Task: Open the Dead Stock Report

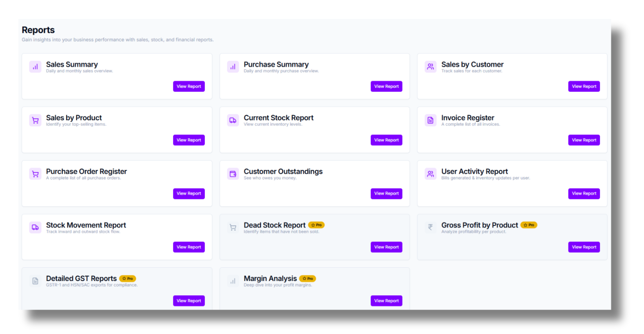Action: click(386, 247)
